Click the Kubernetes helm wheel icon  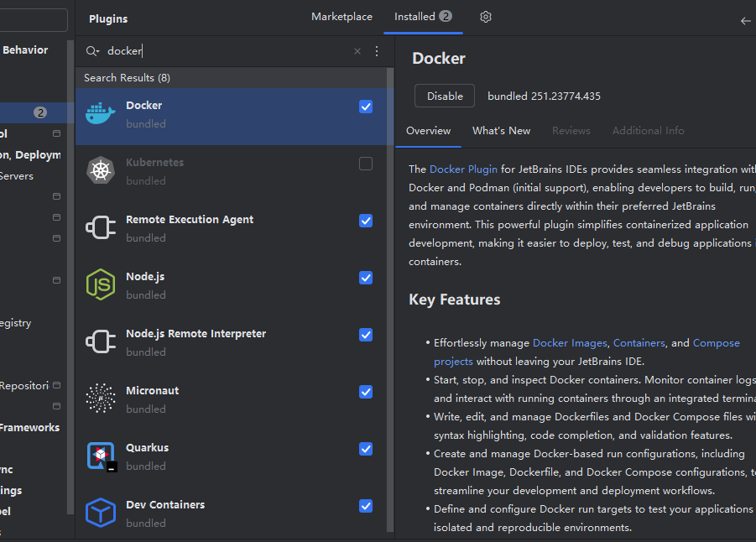pos(101,170)
